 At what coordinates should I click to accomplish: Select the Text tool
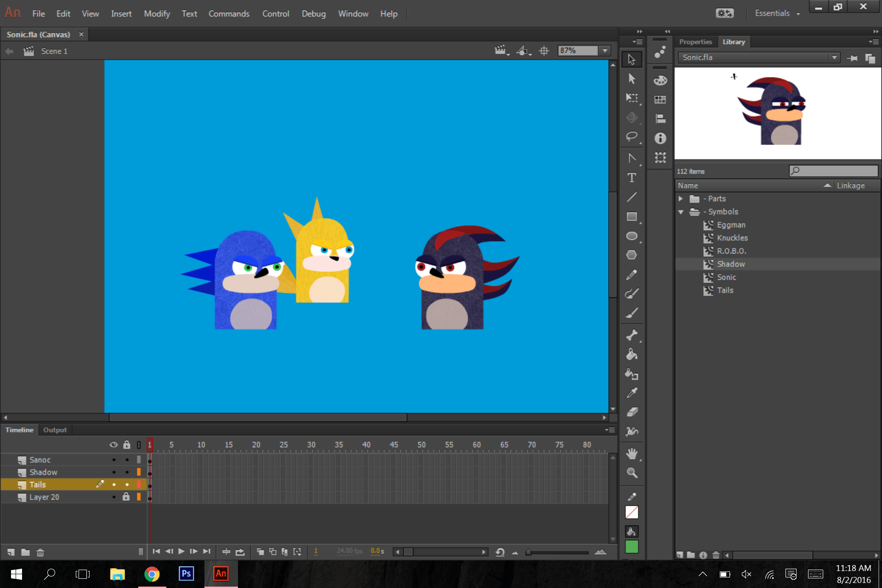(632, 178)
